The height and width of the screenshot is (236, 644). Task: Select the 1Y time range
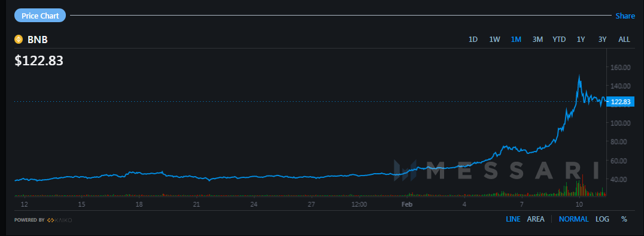[581, 40]
